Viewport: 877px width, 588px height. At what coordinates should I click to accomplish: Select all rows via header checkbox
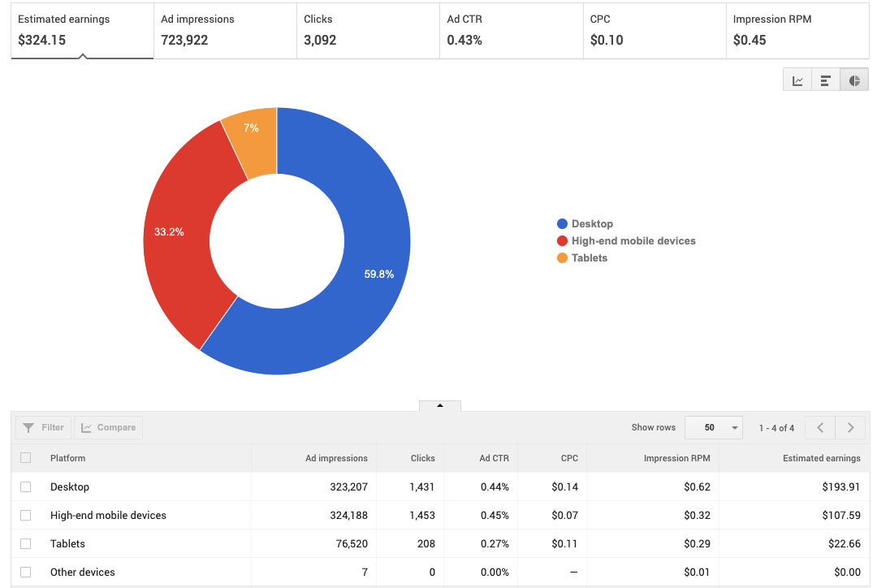(25, 457)
